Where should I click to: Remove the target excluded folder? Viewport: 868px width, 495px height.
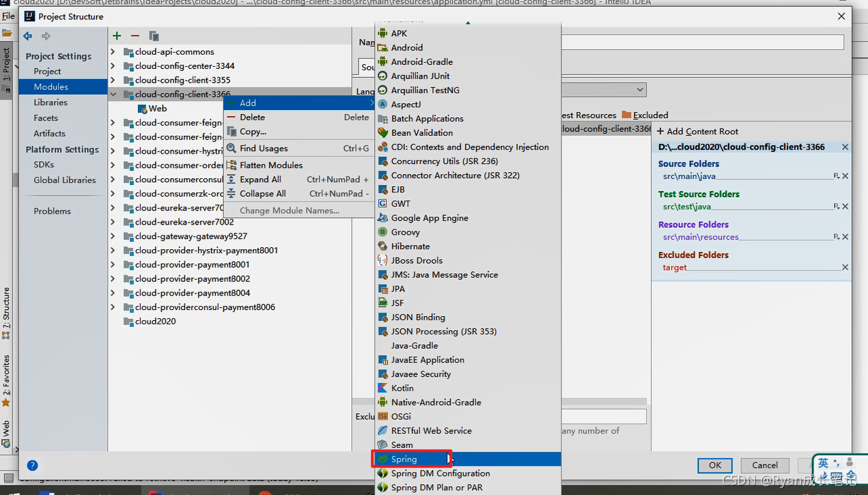[845, 268]
